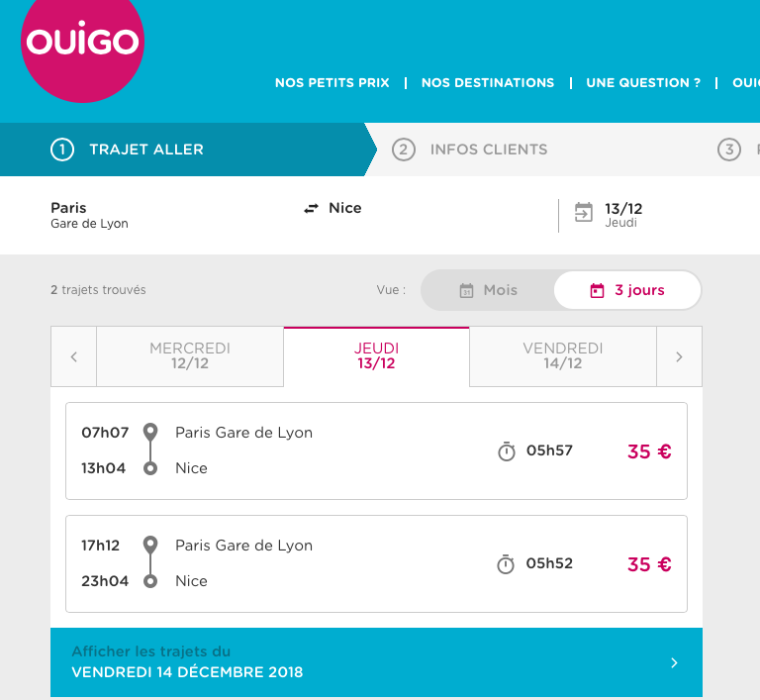This screenshot has height=700, width=760.
Task: Open Nos Destinations menu
Action: point(488,83)
